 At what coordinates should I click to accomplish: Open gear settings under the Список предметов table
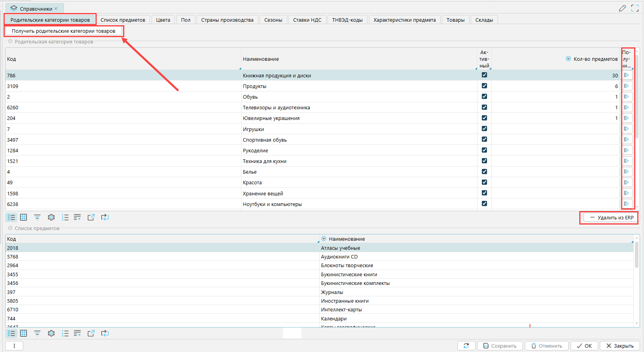coord(51,333)
